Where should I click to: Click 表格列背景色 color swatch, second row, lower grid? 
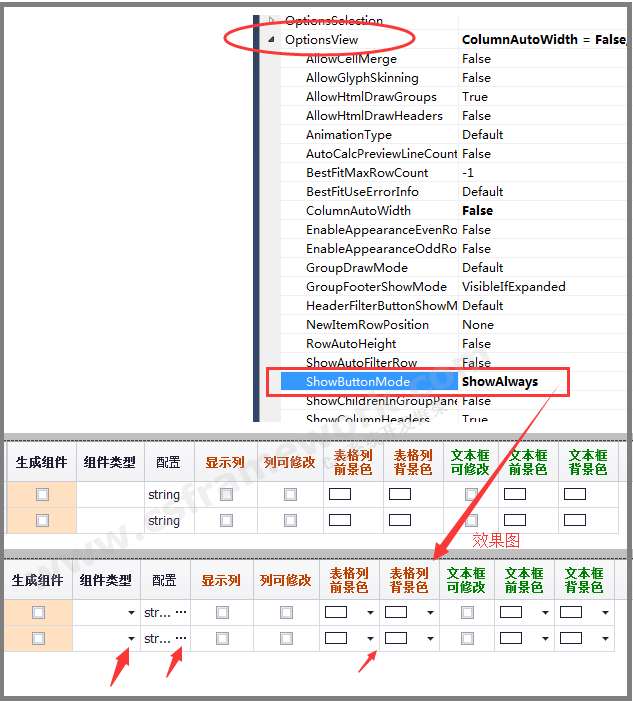pyautogui.click(x=396, y=638)
